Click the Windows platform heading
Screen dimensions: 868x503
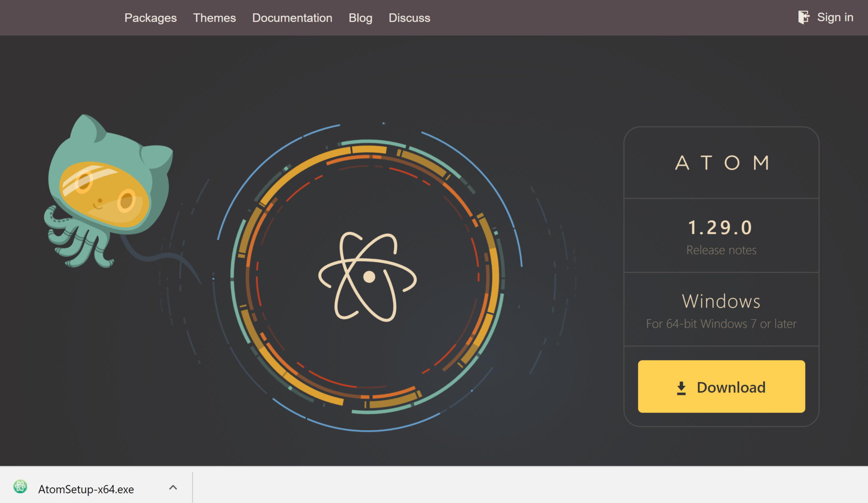[x=721, y=301]
